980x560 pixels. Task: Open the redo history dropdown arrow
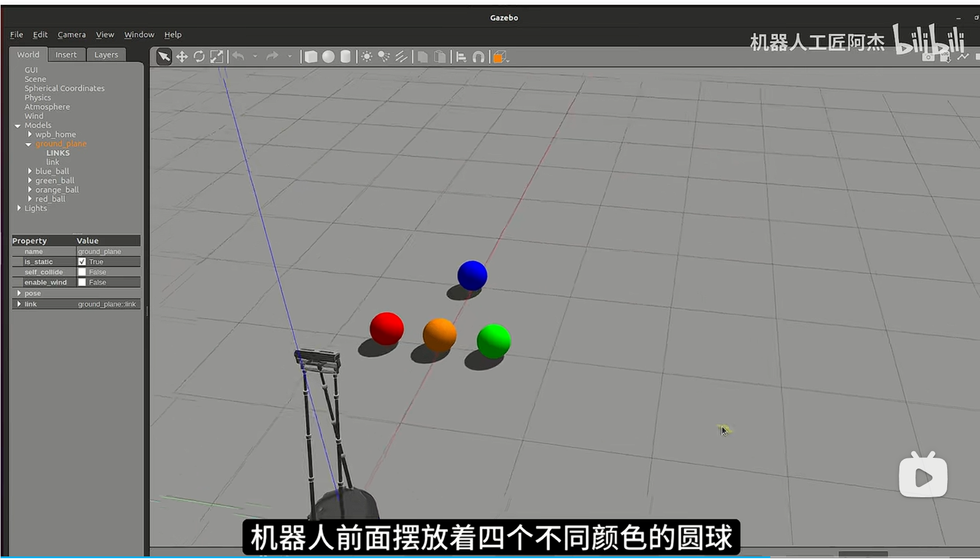(x=290, y=57)
